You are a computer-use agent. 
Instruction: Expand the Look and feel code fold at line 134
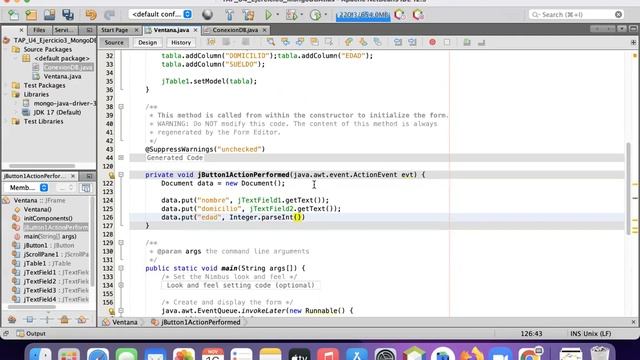tap(121, 285)
